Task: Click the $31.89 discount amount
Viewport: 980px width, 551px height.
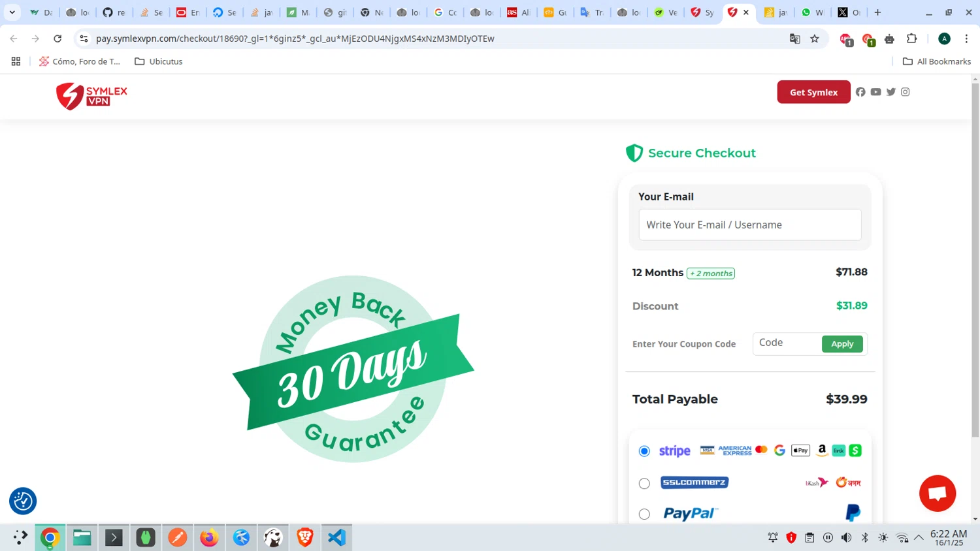Action: (x=852, y=306)
